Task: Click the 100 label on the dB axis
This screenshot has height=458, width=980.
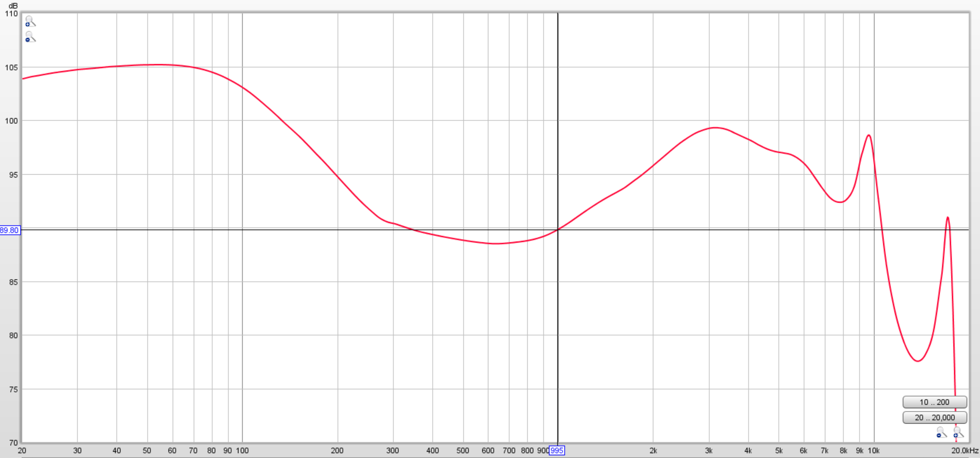Action: click(x=11, y=121)
